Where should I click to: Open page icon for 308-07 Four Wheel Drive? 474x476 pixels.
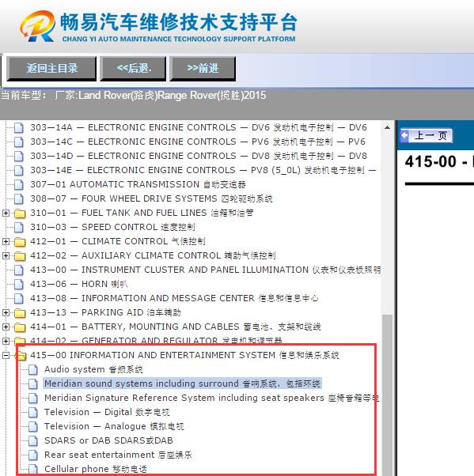click(19, 199)
